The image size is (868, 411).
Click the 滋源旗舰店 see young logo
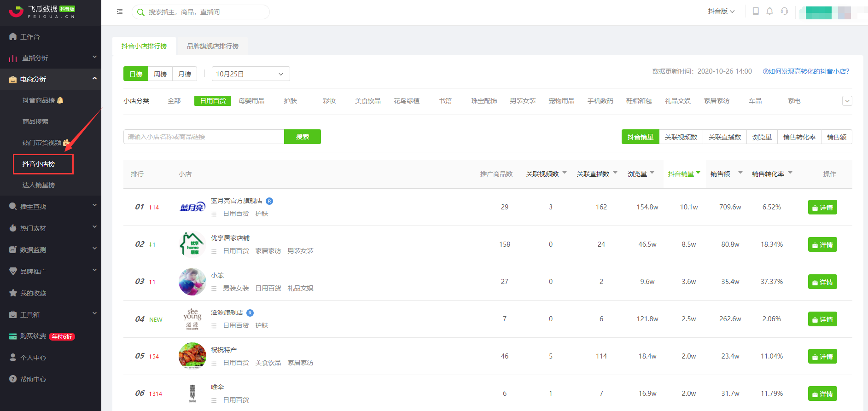click(x=192, y=319)
